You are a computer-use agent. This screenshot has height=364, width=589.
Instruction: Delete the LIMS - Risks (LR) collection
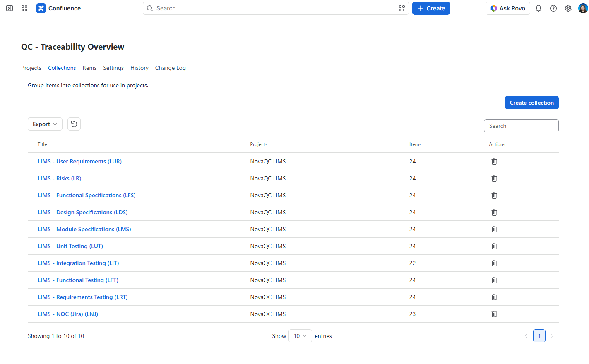pos(494,178)
